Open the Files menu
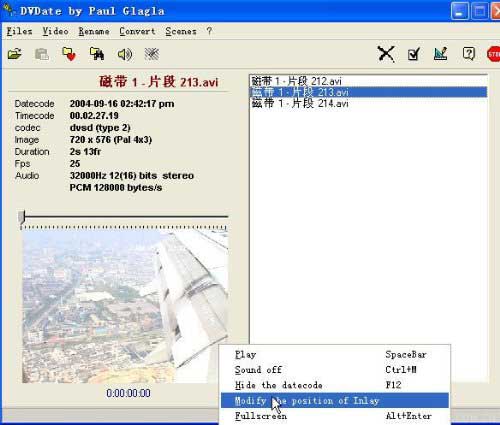 point(19,31)
